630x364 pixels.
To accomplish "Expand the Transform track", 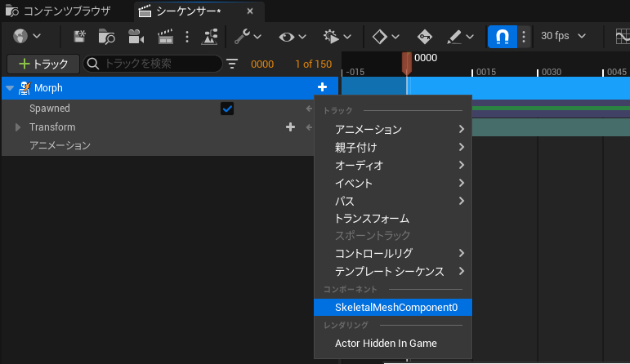I will pyautogui.click(x=18, y=127).
